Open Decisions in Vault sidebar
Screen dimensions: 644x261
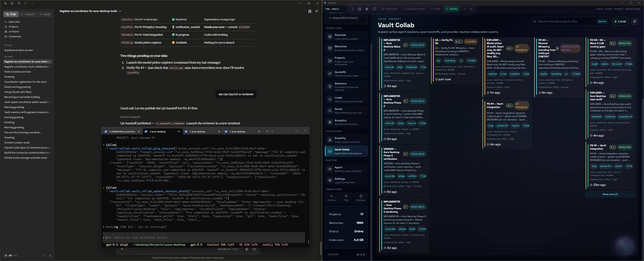(x=346, y=86)
